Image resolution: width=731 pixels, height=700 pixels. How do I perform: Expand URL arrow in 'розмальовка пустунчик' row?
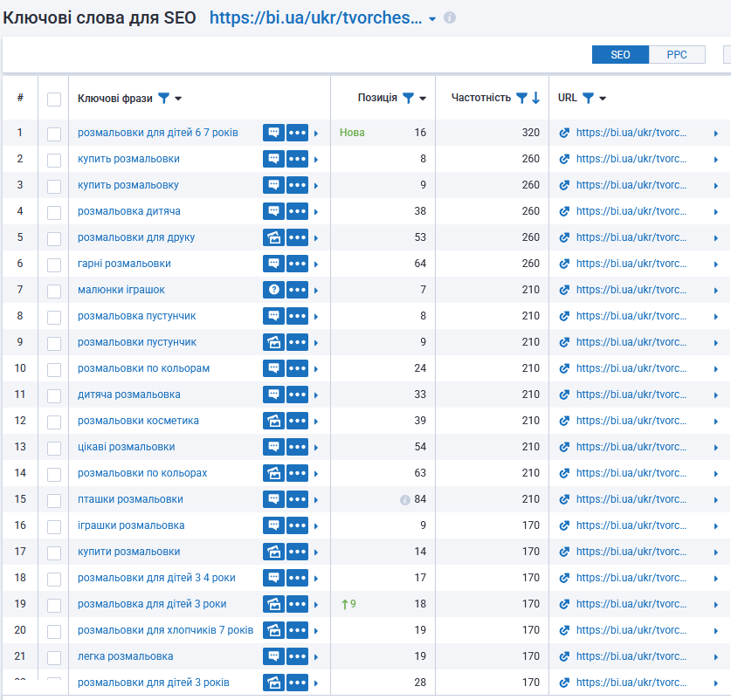tap(716, 317)
